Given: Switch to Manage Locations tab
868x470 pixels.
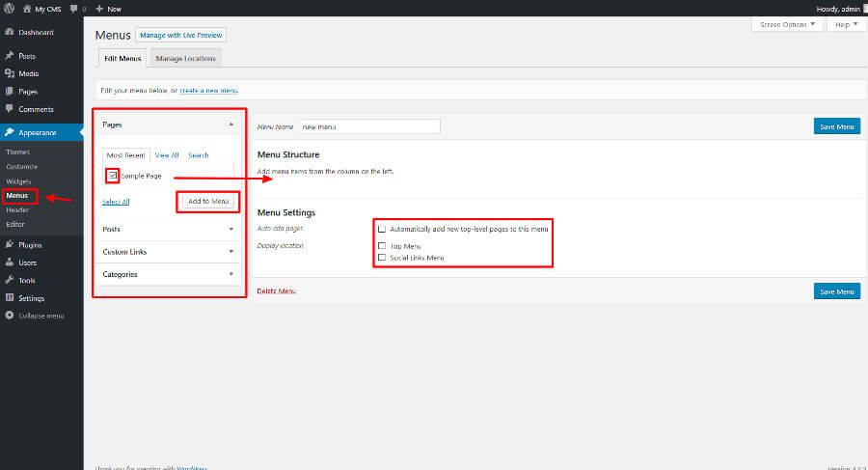Looking at the screenshot, I should [x=186, y=58].
